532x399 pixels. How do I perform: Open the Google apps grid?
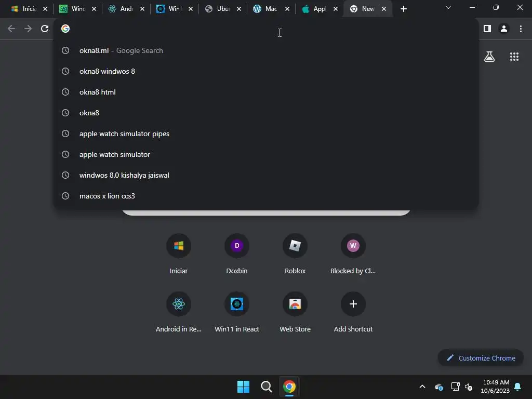[514, 57]
